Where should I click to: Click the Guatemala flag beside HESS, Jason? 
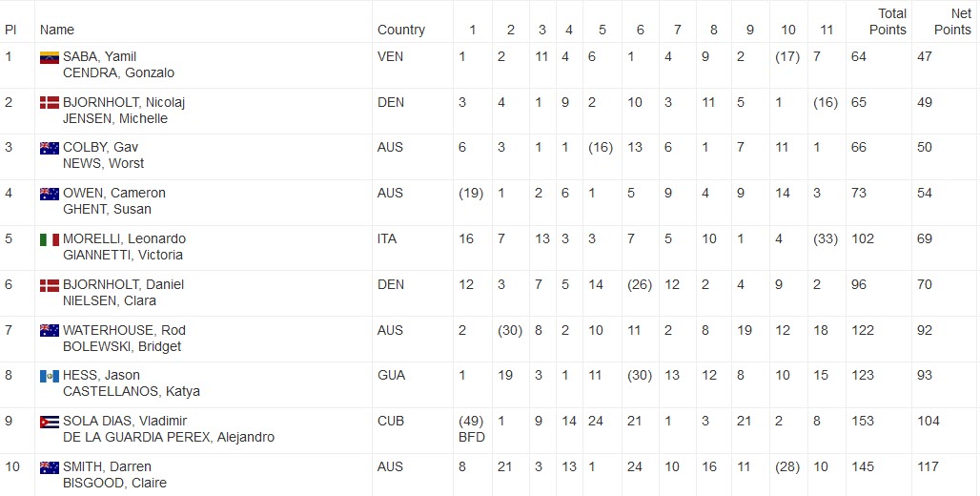click(50, 376)
